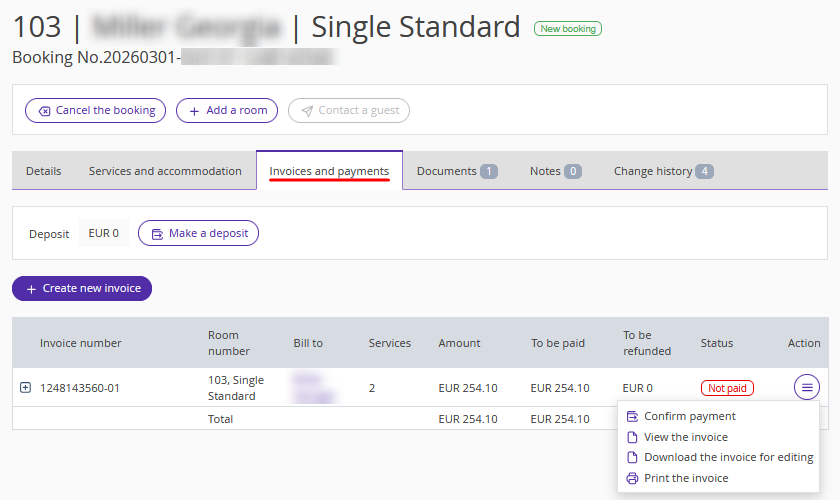Choose View the invoice option

coord(685,437)
